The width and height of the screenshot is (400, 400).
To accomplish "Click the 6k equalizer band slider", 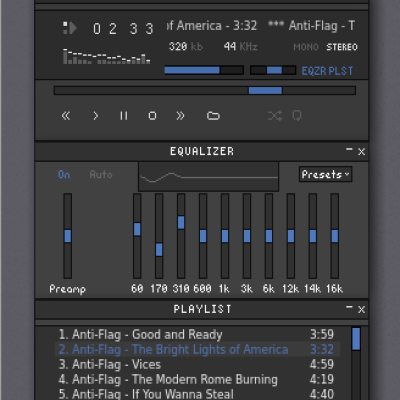I will (x=269, y=236).
